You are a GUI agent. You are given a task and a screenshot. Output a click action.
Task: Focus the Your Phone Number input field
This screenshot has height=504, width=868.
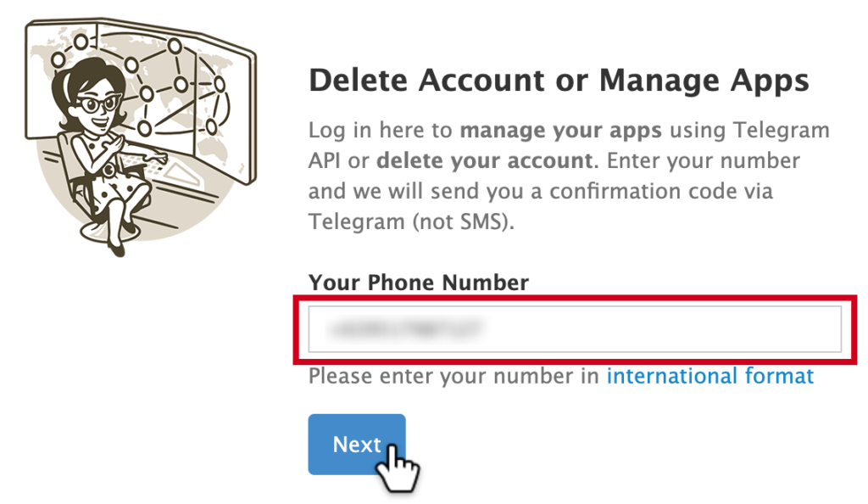(x=575, y=329)
